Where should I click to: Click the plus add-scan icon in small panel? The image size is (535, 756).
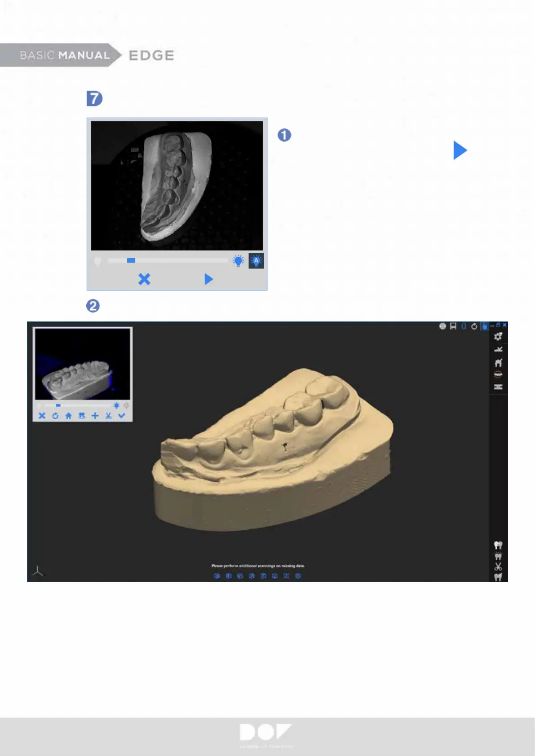(95, 416)
